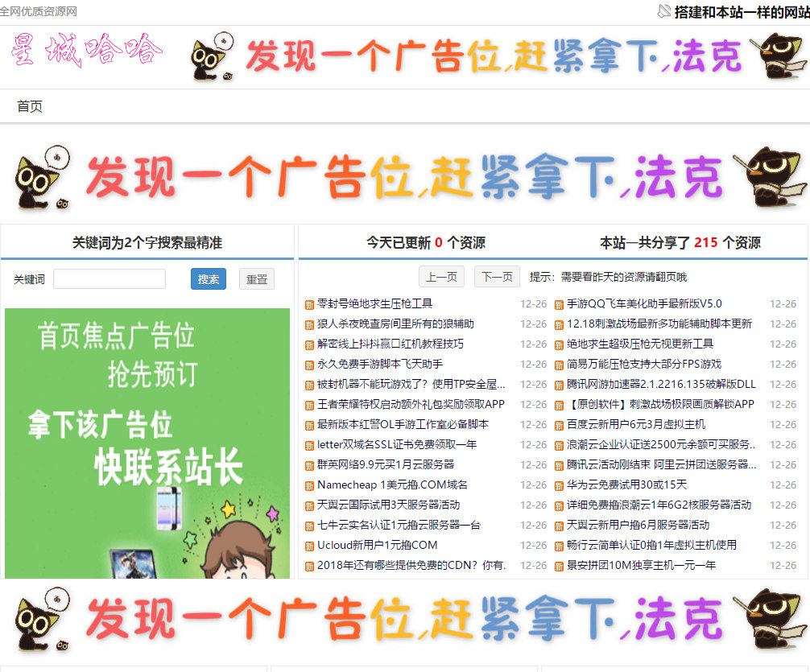Click the 新 icon beside 狼人杀夜晚查房间里所有的狼辅助
810x672 pixels.
pos(309,324)
